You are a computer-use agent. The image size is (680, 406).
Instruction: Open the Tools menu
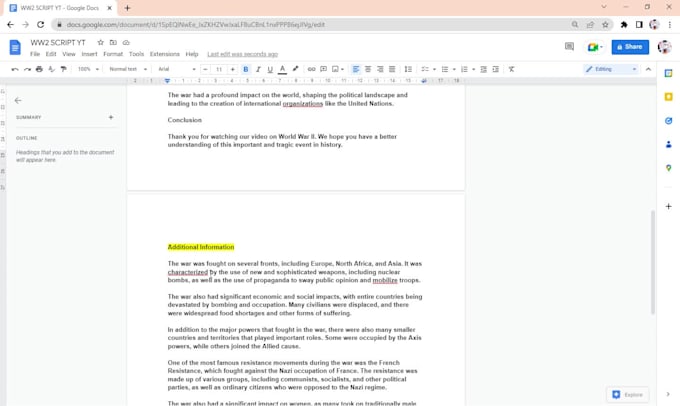136,54
